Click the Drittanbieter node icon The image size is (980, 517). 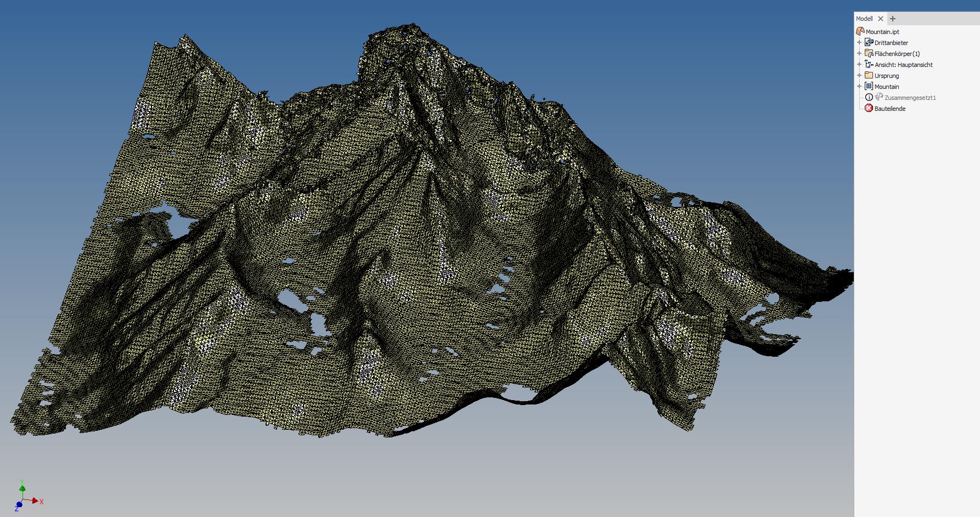point(869,42)
